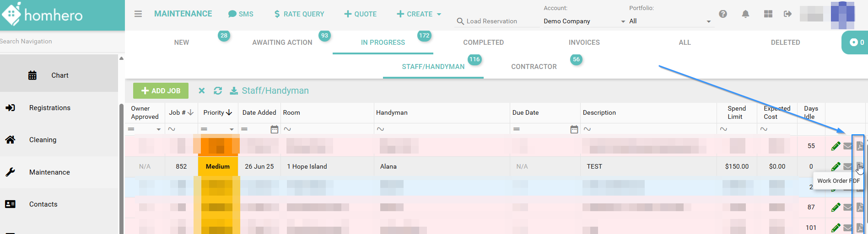Image resolution: width=868 pixels, height=234 pixels.
Task: Click the Rate Query link
Action: tap(299, 14)
